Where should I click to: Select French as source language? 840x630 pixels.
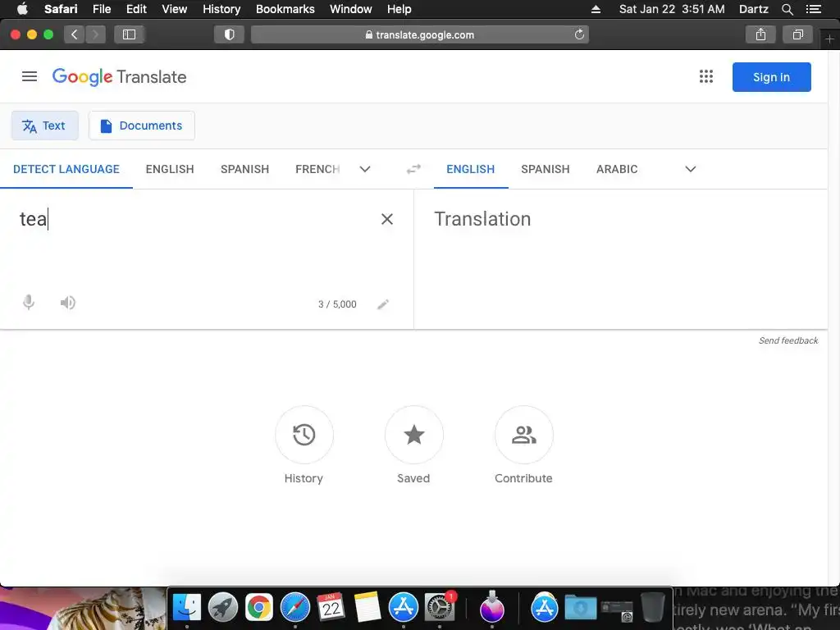[317, 169]
